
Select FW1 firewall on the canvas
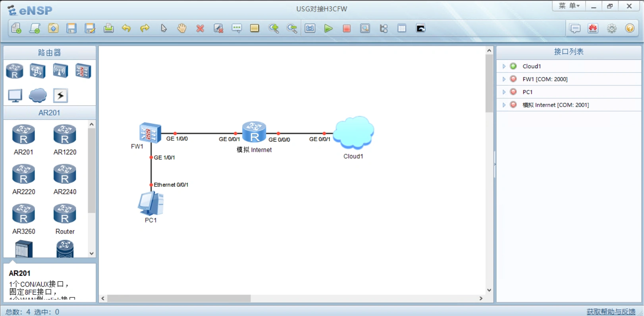[x=150, y=133]
